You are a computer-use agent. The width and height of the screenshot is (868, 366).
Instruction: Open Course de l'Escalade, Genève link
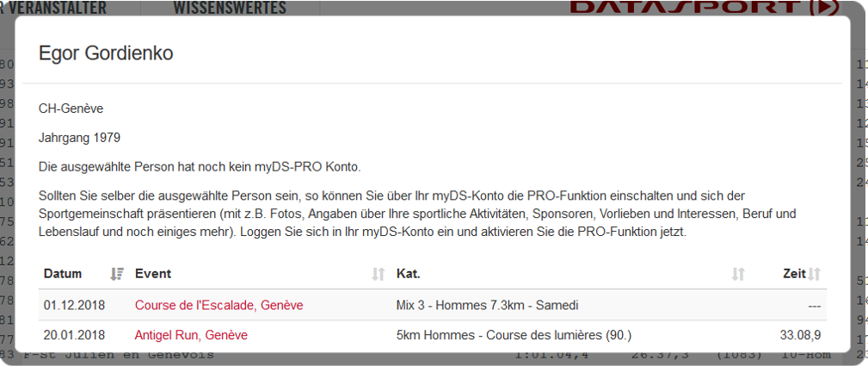(x=219, y=305)
